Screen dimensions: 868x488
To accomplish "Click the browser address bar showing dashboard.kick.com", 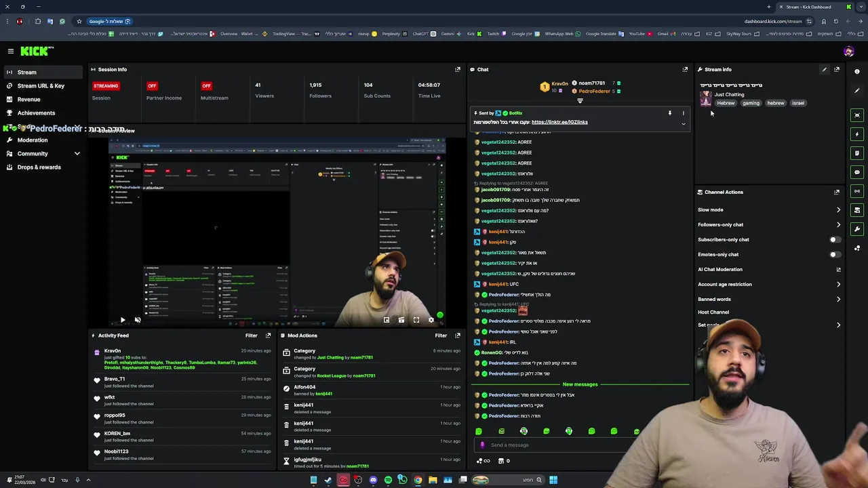I will pyautogui.click(x=773, y=21).
